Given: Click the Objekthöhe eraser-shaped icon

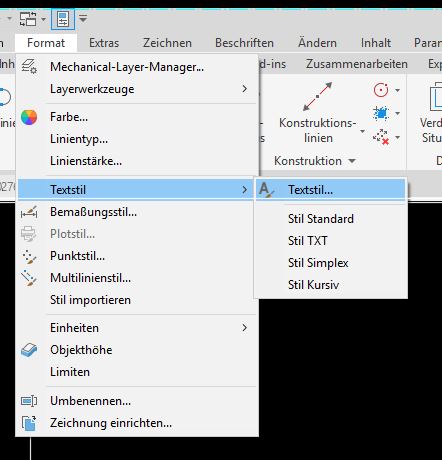Looking at the screenshot, I should pyautogui.click(x=29, y=350).
